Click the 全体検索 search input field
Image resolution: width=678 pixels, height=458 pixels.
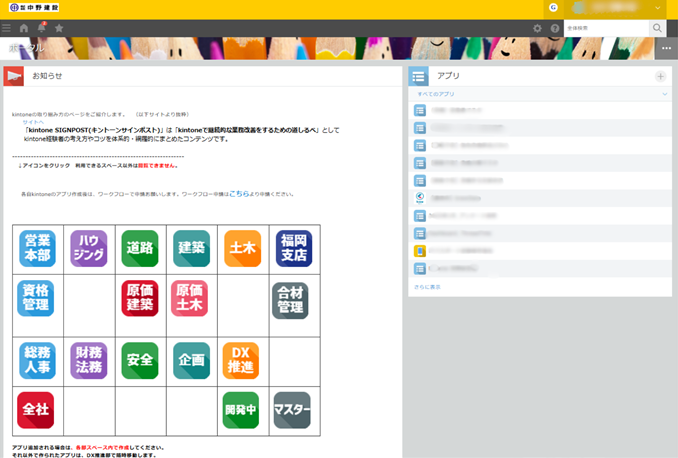tap(606, 28)
